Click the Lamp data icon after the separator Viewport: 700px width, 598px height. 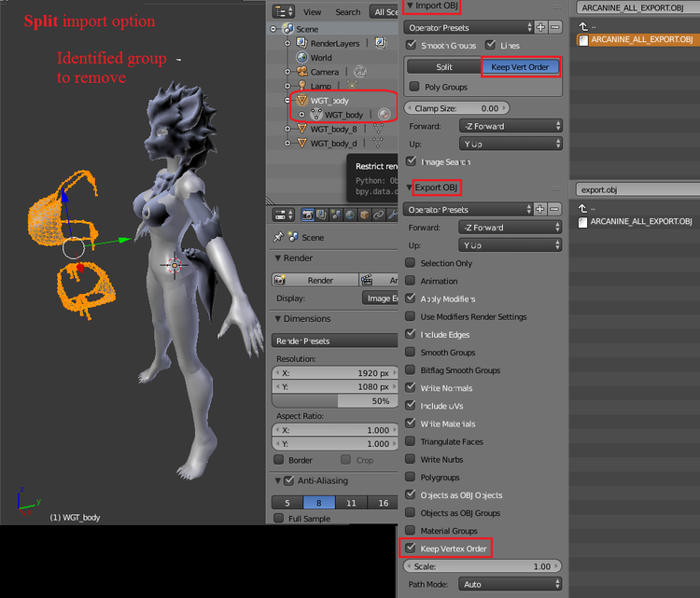[351, 85]
